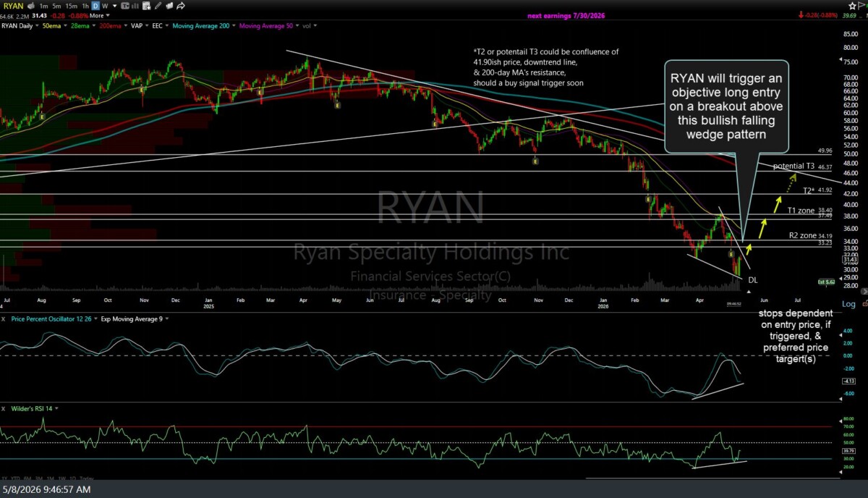868x498 pixels.
Task: Open the EEC indicator menu
Action: [167, 26]
